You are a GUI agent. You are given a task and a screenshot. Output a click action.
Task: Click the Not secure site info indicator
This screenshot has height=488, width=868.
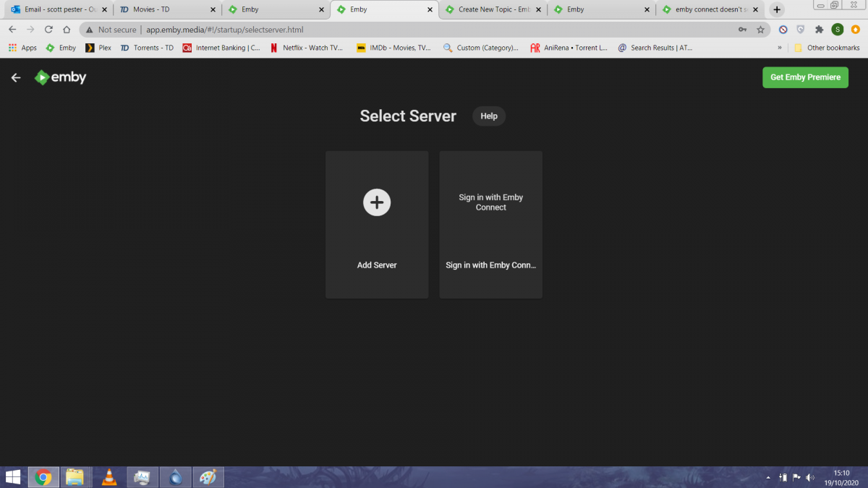point(111,30)
